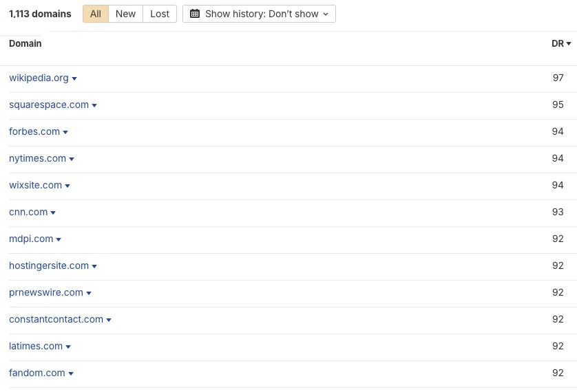This screenshot has height=392, width=577.
Task: Expand the wixsite.com dropdown arrow
Action: point(67,186)
